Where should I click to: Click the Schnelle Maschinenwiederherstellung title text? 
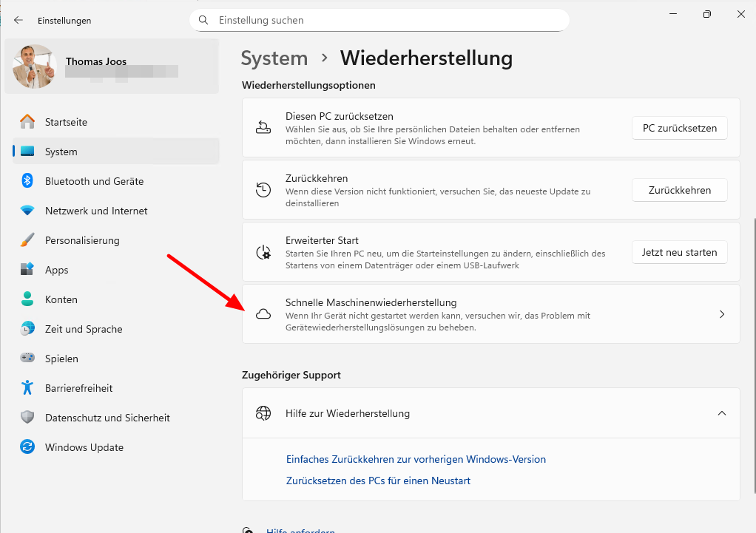pyautogui.click(x=371, y=302)
